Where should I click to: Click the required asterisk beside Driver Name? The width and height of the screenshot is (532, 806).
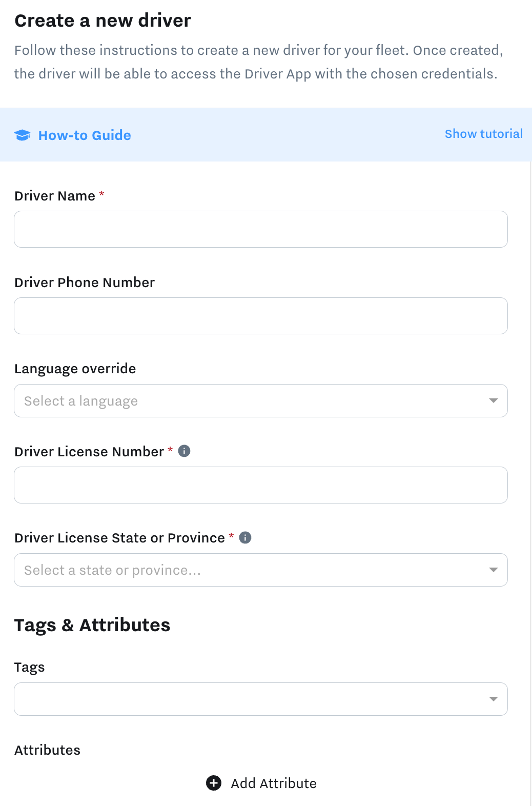[x=101, y=195]
